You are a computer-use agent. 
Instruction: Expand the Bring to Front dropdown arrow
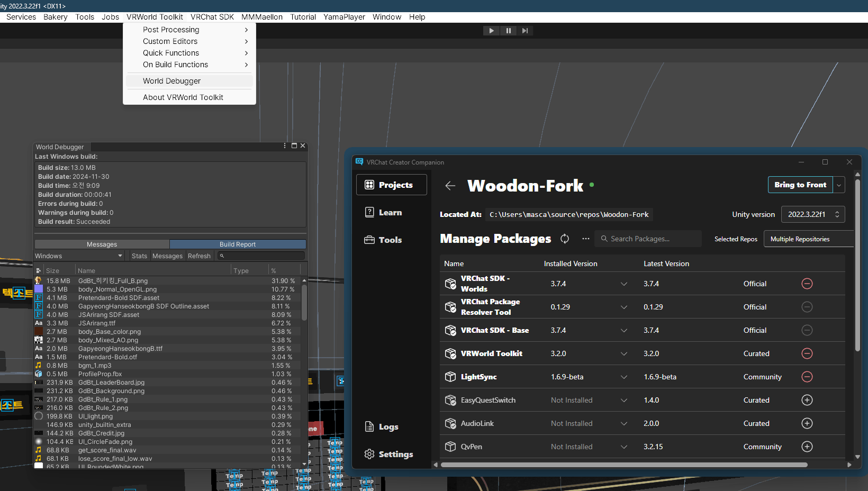coord(839,185)
